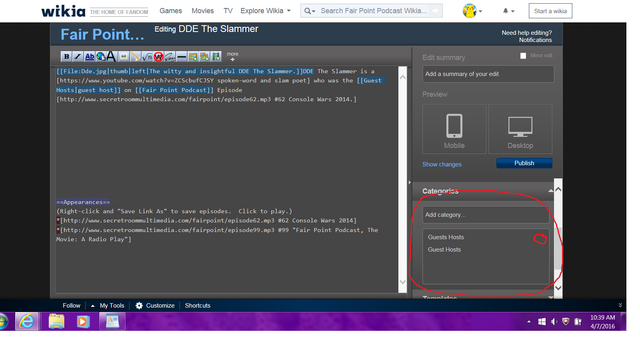Insert an external link with globe icon

(x=100, y=57)
